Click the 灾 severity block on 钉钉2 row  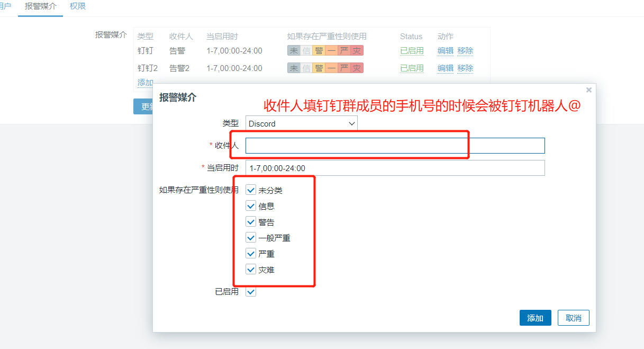click(357, 68)
